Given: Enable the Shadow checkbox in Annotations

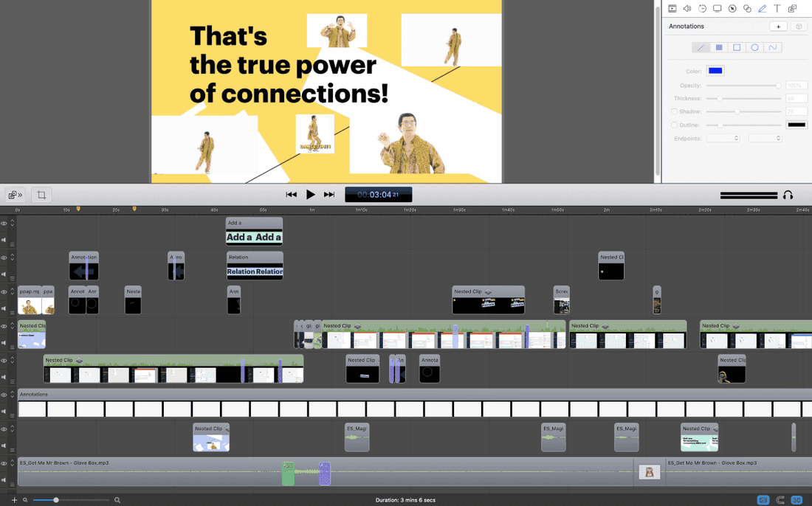Looking at the screenshot, I should [x=673, y=111].
